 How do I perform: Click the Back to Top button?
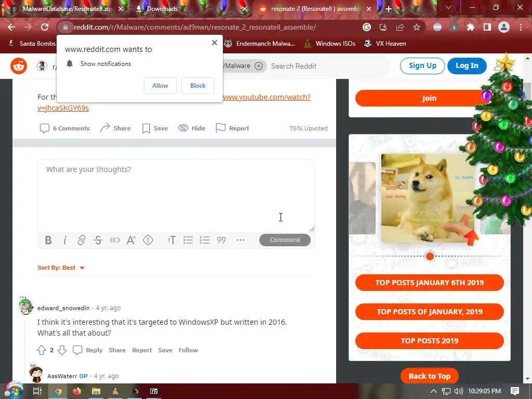click(430, 376)
